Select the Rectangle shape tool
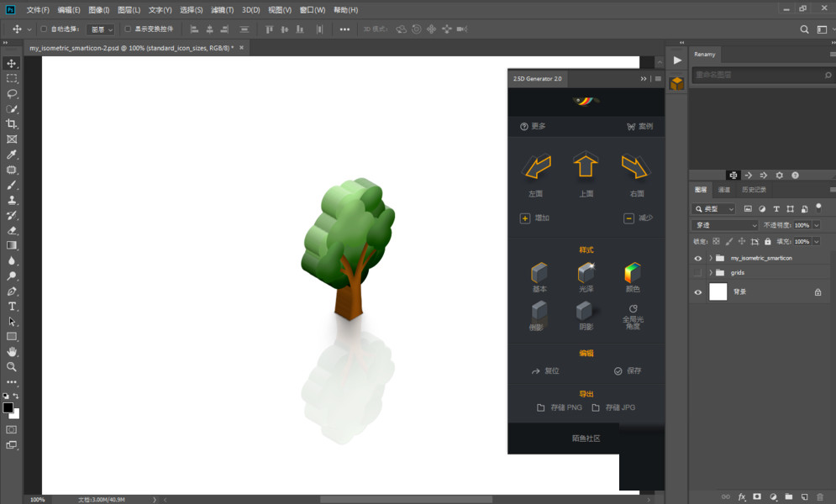The width and height of the screenshot is (836, 504). click(11, 337)
